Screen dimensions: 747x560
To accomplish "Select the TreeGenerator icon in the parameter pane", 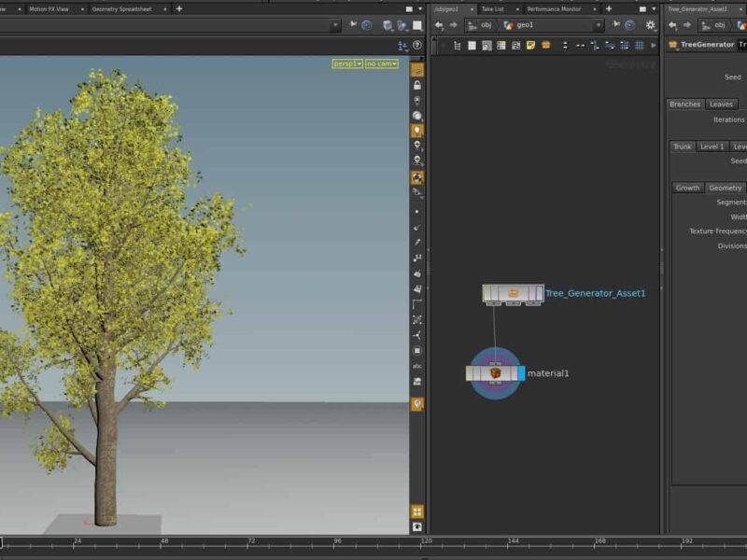I will coord(673,44).
